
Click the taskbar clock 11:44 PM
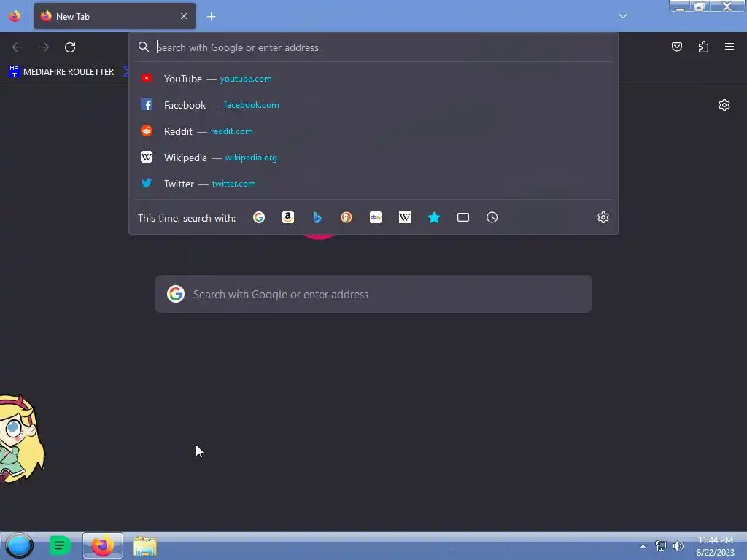click(x=715, y=546)
